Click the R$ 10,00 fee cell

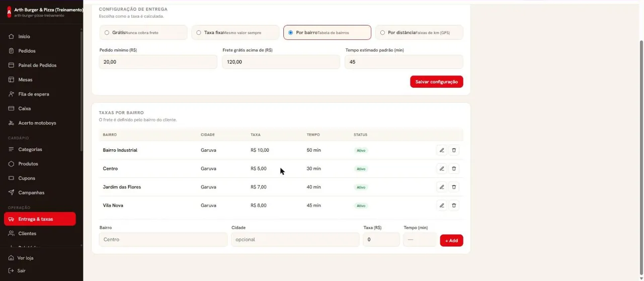[260, 150]
